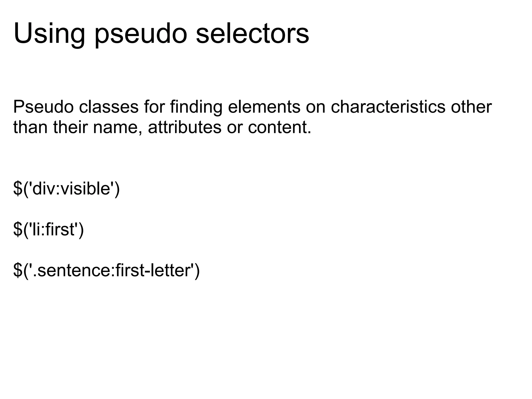Click the word 'characteristics' in the paragraph

click(x=388, y=107)
